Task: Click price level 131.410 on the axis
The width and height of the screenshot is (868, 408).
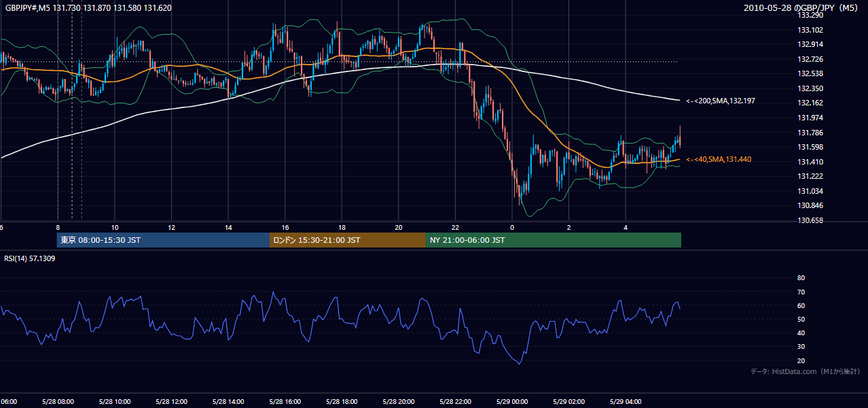Action: (810, 162)
